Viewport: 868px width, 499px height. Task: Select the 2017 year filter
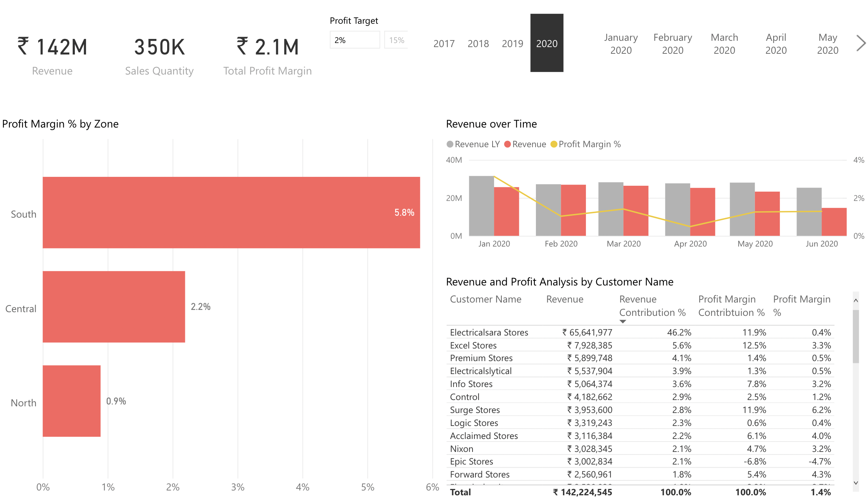(x=444, y=43)
